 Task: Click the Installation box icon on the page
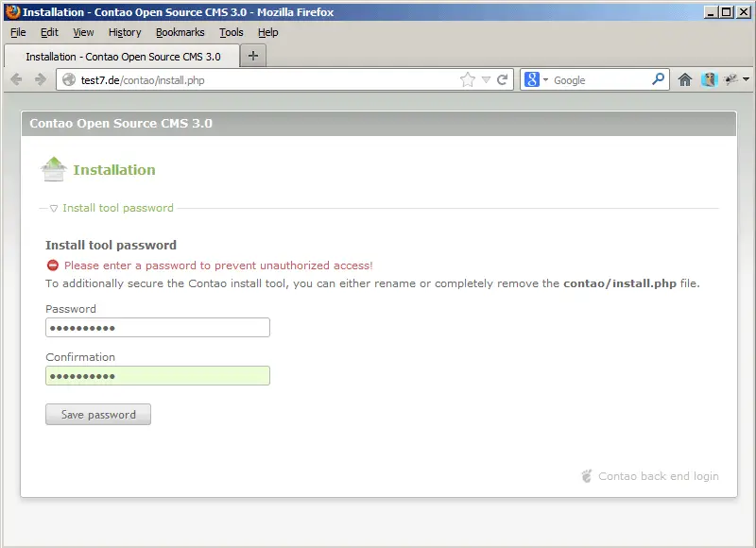[x=54, y=169]
